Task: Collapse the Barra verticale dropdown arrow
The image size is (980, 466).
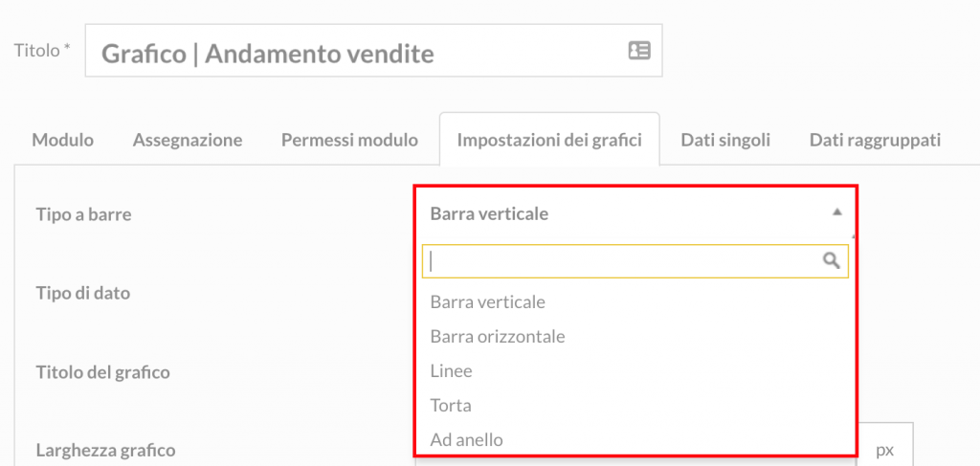Action: tap(836, 212)
